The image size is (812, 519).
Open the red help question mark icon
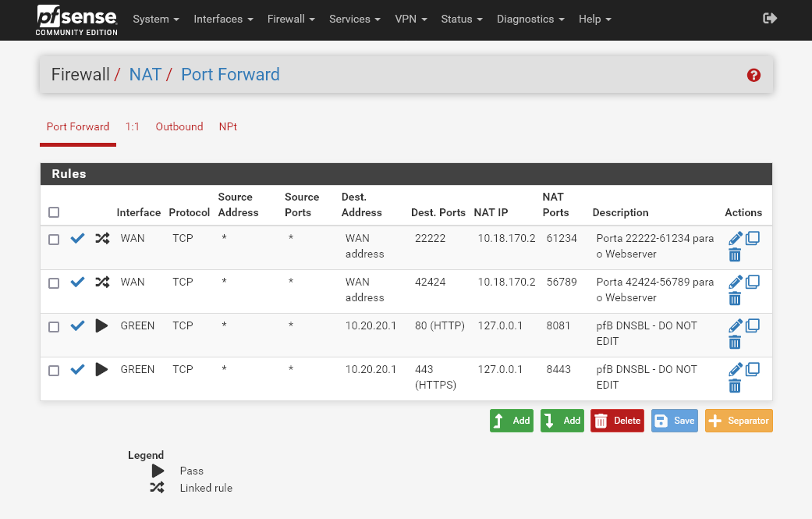(x=753, y=75)
